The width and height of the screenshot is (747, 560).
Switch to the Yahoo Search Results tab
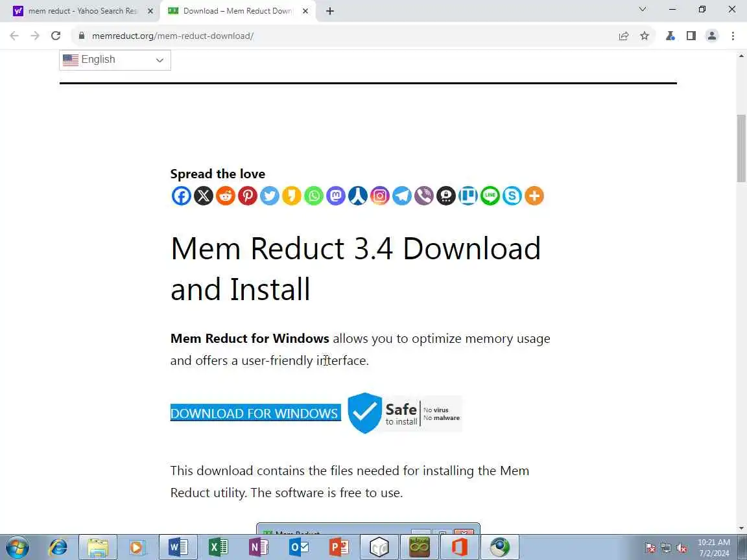click(82, 11)
